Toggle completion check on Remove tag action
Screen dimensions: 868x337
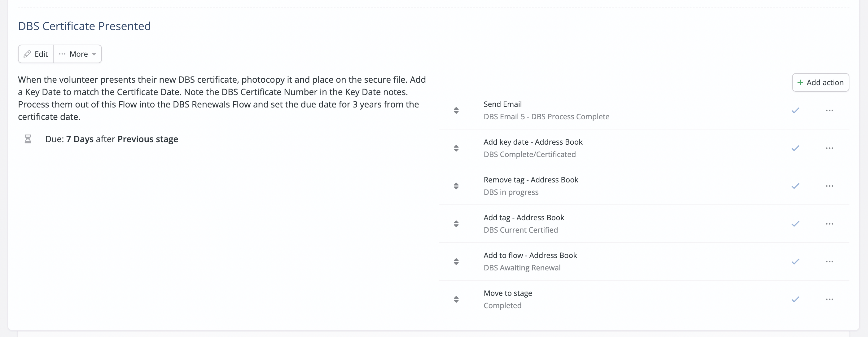click(796, 186)
